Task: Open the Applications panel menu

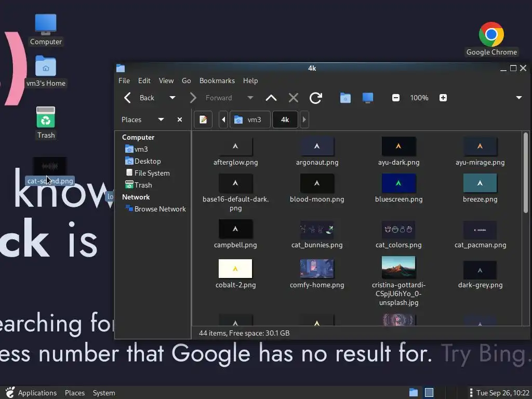Action: [x=31, y=393]
